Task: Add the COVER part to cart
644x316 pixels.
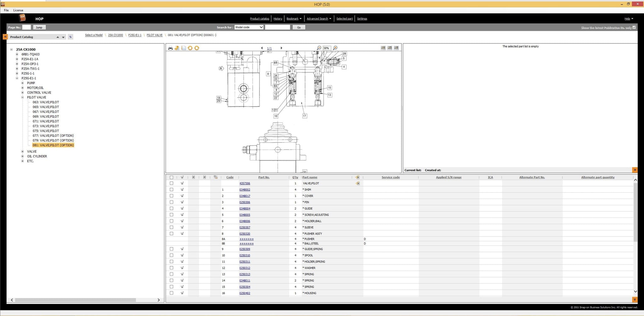Action: point(182,196)
